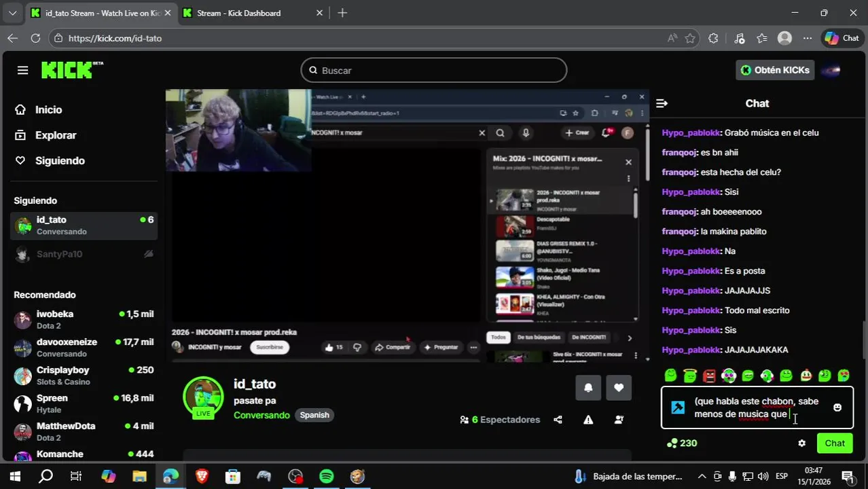Open browser settings and more menu

[807, 38]
